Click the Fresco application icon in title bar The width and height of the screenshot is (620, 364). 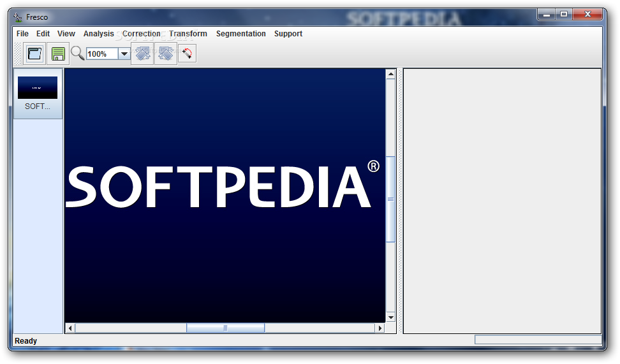18,17
